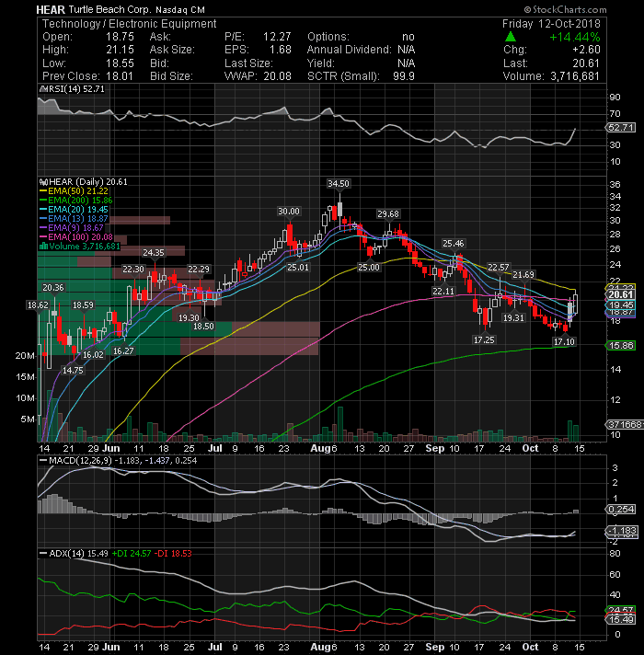Select the EMA(13) 18.87 legend entry
The image size is (644, 655).
point(75,218)
